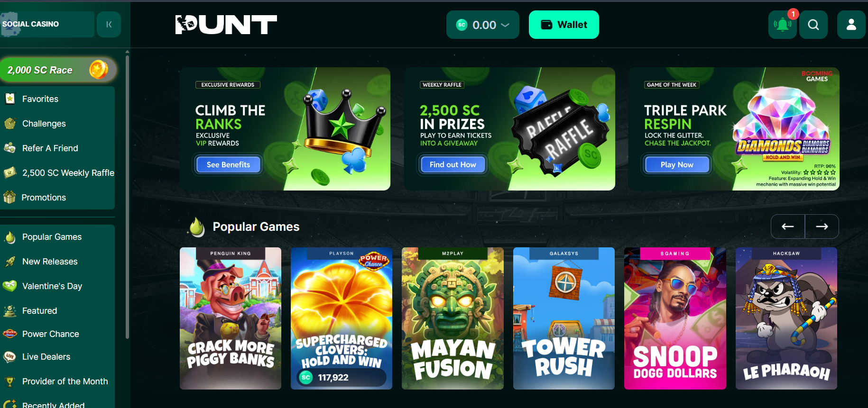Open the Snoop Dogg Dollars game thumbnail
This screenshot has width=868, height=408.
675,318
